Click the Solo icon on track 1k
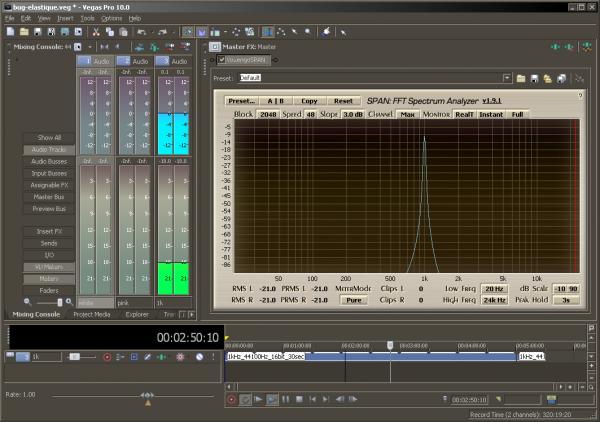The height and width of the screenshot is (422, 600). pos(213,357)
